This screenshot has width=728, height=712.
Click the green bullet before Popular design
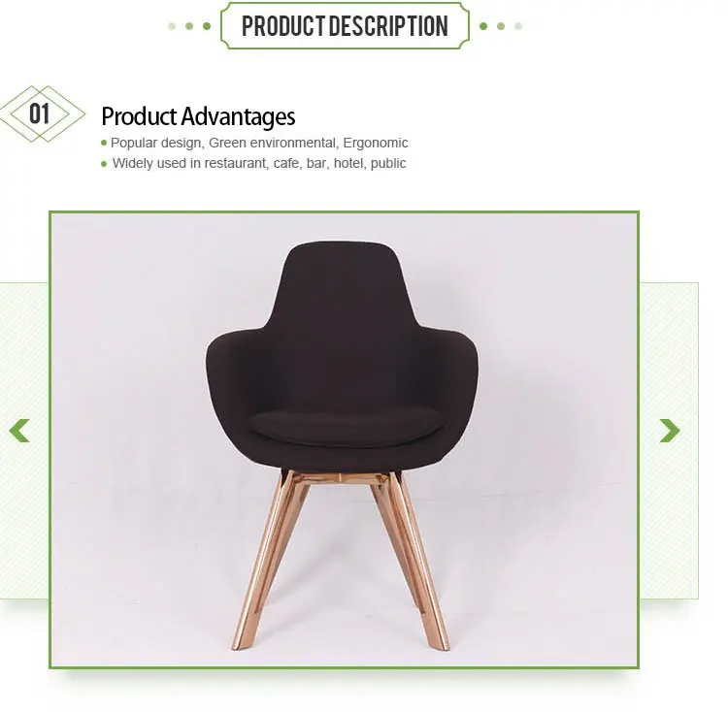(104, 143)
